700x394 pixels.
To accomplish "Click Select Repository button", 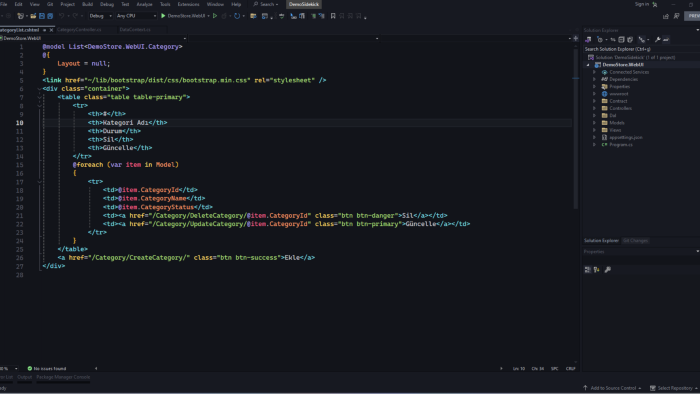I will 674,388.
